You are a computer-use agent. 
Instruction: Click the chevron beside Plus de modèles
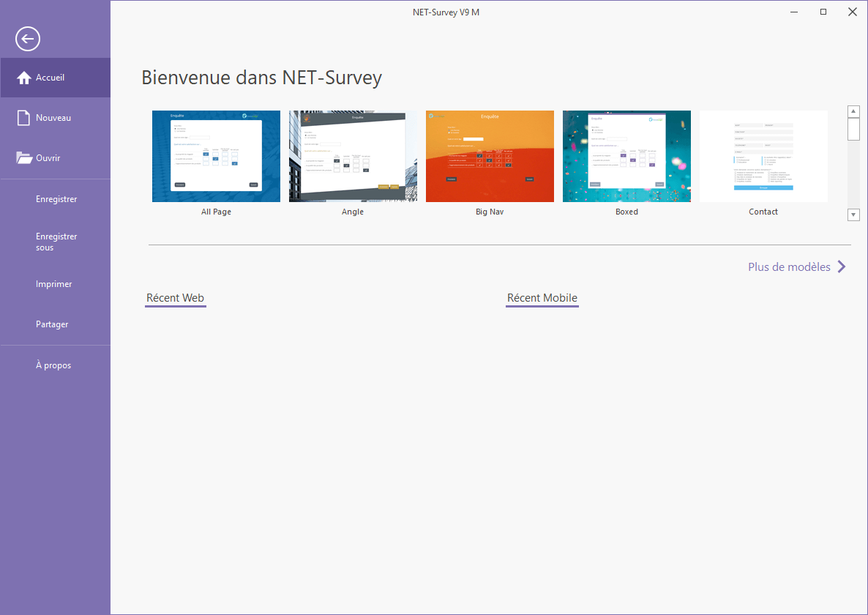pos(842,266)
